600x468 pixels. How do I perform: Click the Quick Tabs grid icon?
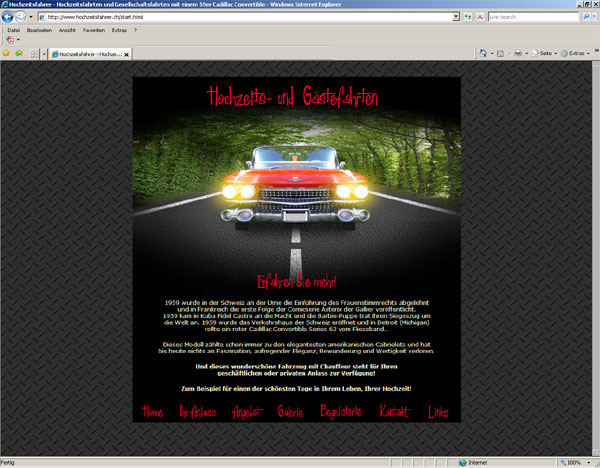[x=34, y=54]
